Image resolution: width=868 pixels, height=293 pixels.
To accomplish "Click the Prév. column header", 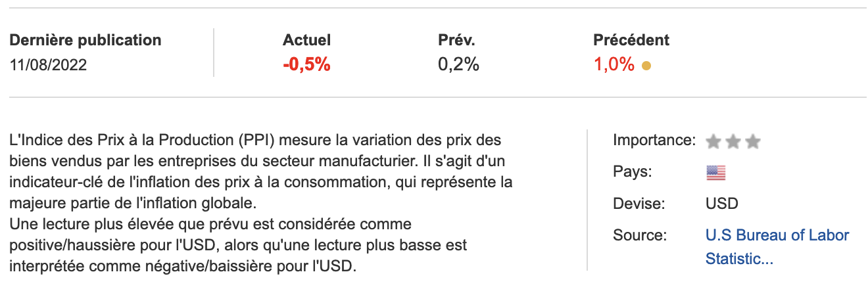I will click(x=456, y=40).
